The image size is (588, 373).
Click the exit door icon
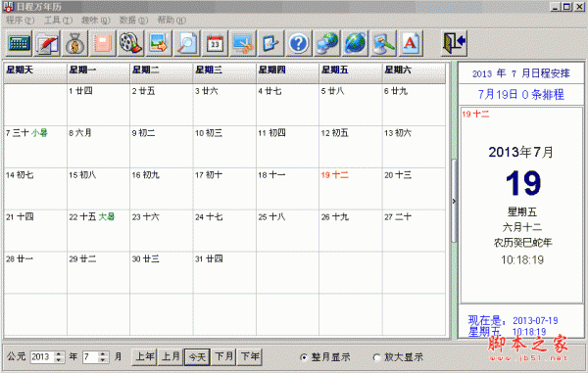tap(454, 43)
